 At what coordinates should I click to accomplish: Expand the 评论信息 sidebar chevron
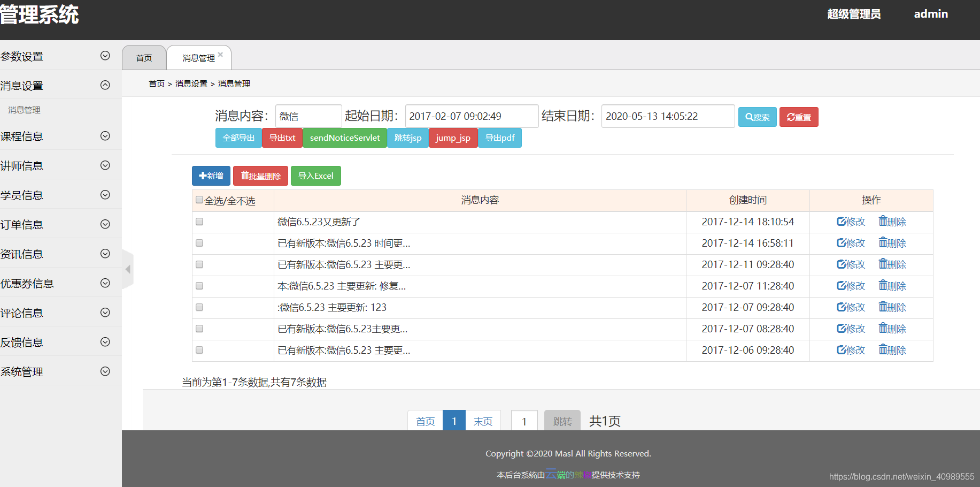pos(105,313)
